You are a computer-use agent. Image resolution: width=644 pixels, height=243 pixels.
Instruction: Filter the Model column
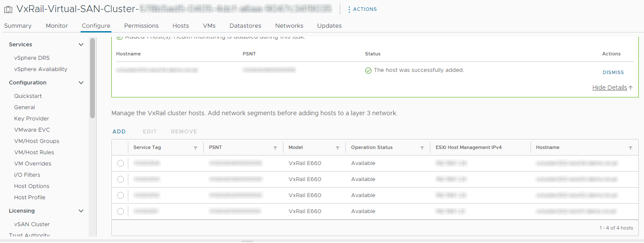[338, 148]
